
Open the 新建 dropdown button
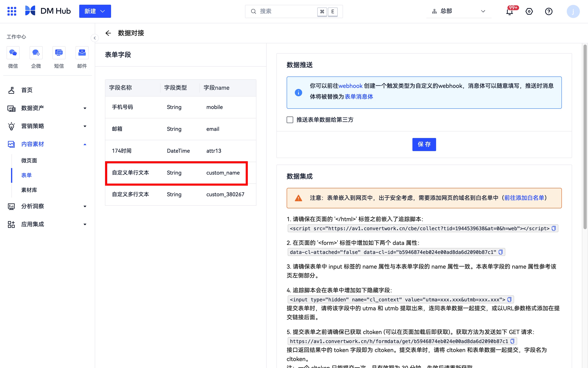pos(95,11)
